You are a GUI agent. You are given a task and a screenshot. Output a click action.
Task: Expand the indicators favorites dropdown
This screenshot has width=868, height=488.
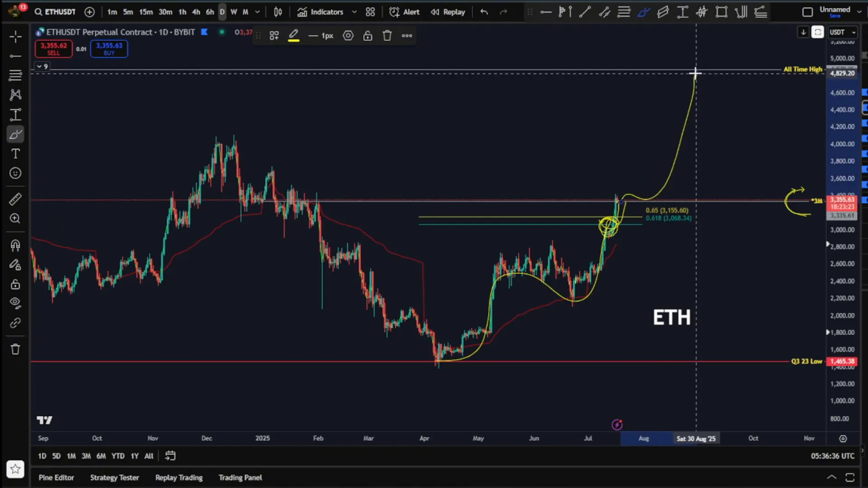pos(354,12)
